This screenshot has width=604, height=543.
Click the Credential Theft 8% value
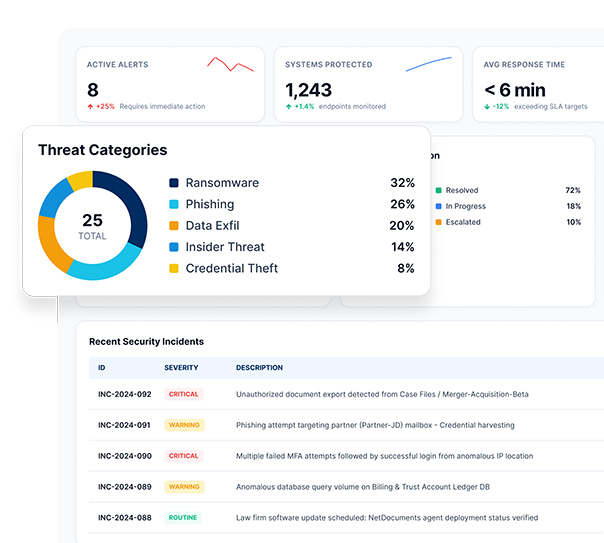(x=406, y=268)
